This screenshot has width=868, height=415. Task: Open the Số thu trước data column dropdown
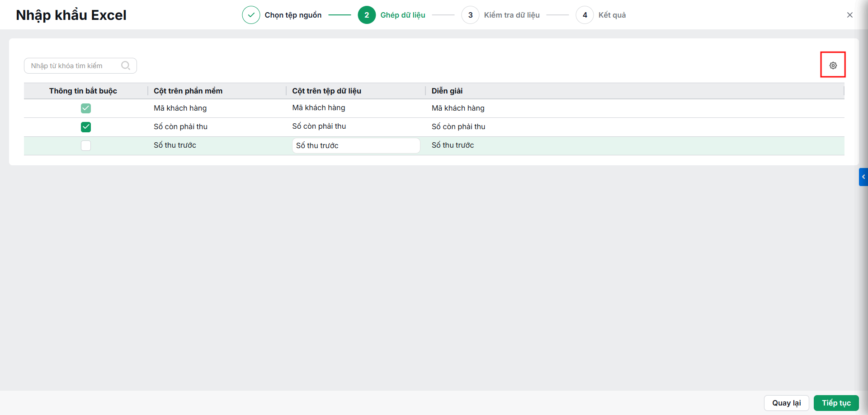356,145
